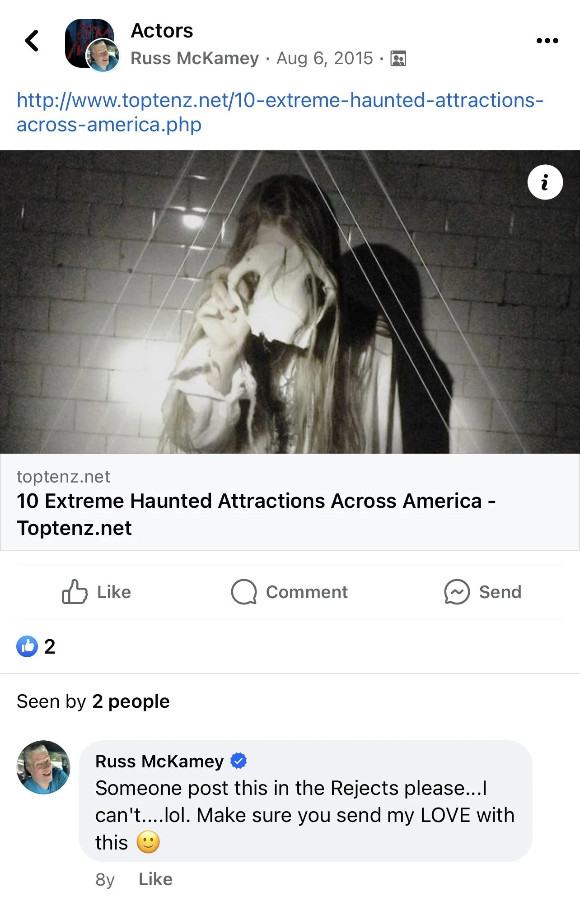Screen dimensions: 580x924
Task: Tap the Aug 6, 2015 post date
Action: tap(325, 58)
